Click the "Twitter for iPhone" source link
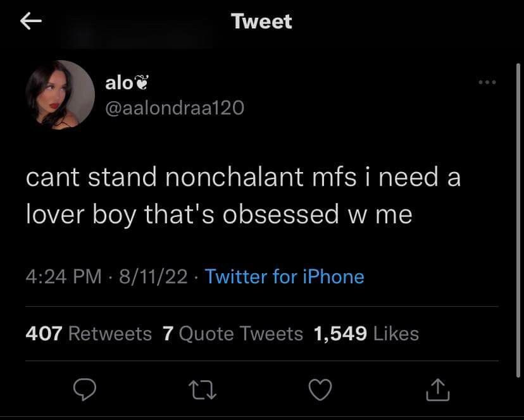 tap(285, 276)
